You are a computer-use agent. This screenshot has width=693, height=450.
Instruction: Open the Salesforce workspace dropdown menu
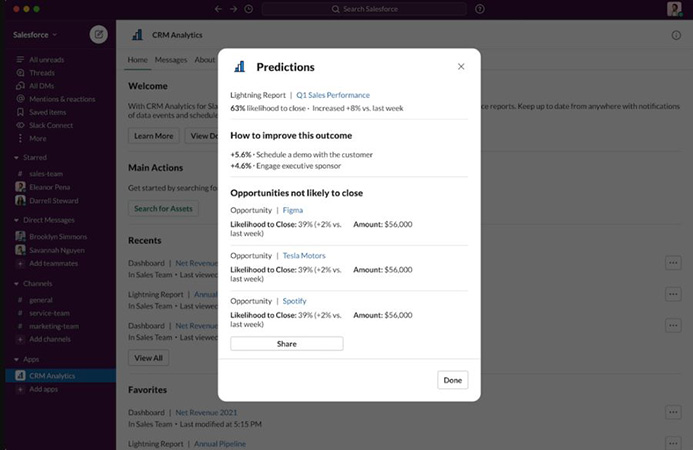point(37,34)
